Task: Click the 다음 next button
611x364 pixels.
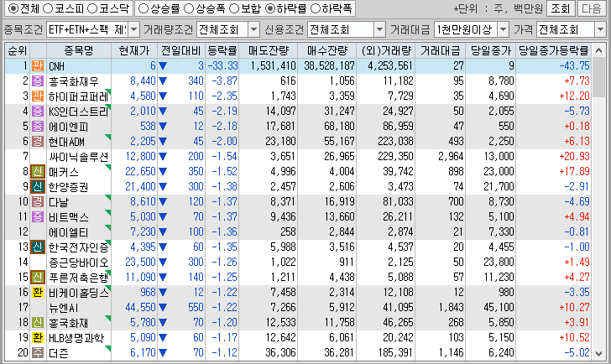Action: [591, 8]
